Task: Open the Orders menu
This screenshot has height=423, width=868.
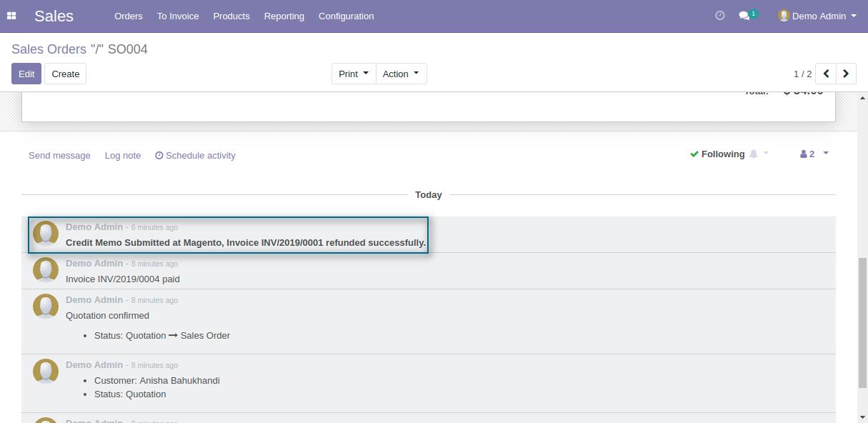Action: point(129,16)
